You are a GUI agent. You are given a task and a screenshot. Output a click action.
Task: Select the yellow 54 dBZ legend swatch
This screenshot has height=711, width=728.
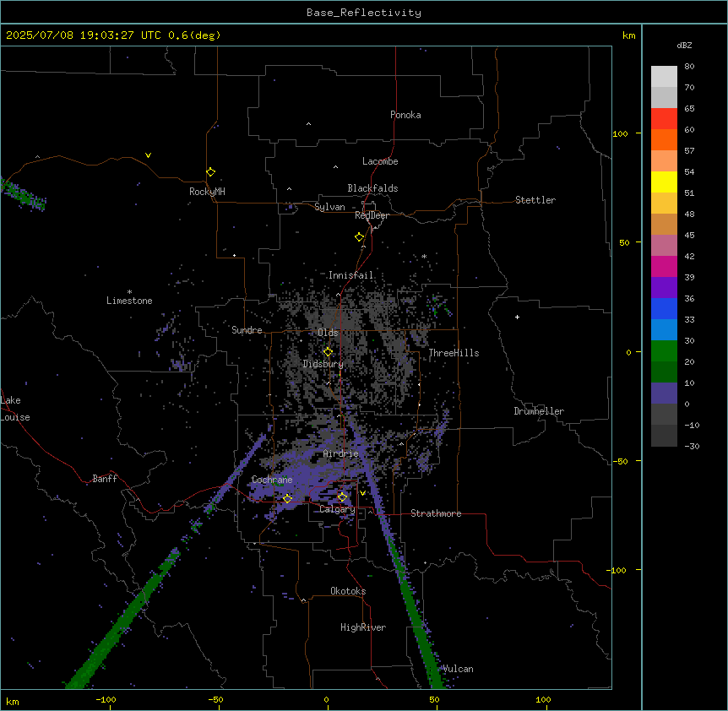pos(664,182)
